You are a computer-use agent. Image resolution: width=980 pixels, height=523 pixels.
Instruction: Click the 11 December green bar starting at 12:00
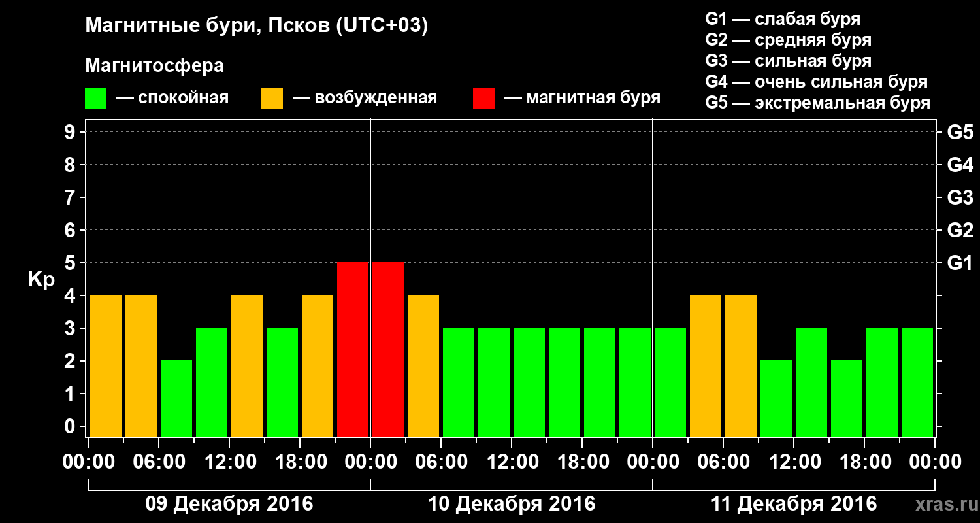pos(811,382)
